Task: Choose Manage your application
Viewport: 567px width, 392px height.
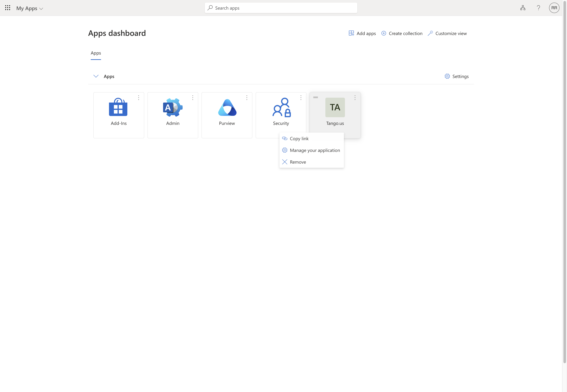Action: (312, 150)
